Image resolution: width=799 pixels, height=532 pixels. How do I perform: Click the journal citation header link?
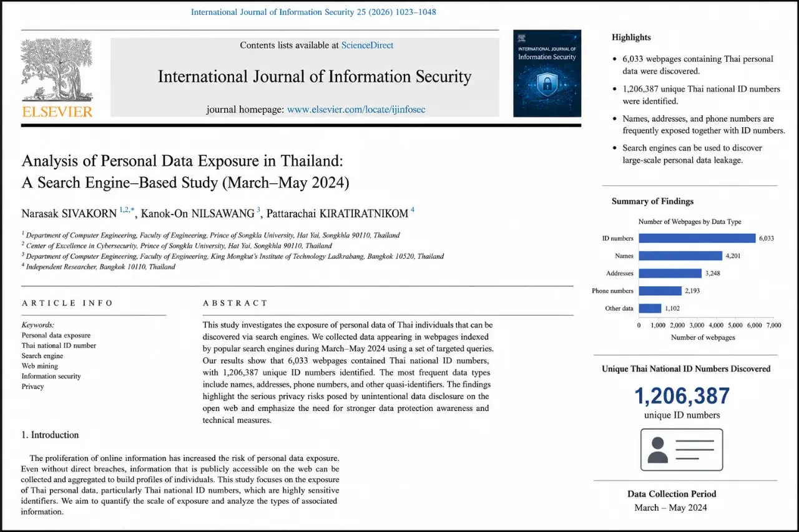tap(313, 12)
